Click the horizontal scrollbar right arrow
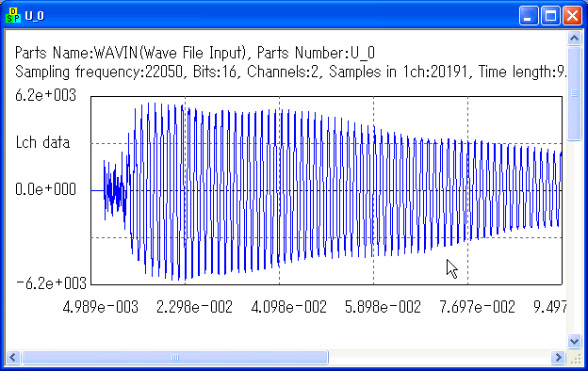The height and width of the screenshot is (371, 588). click(x=558, y=357)
